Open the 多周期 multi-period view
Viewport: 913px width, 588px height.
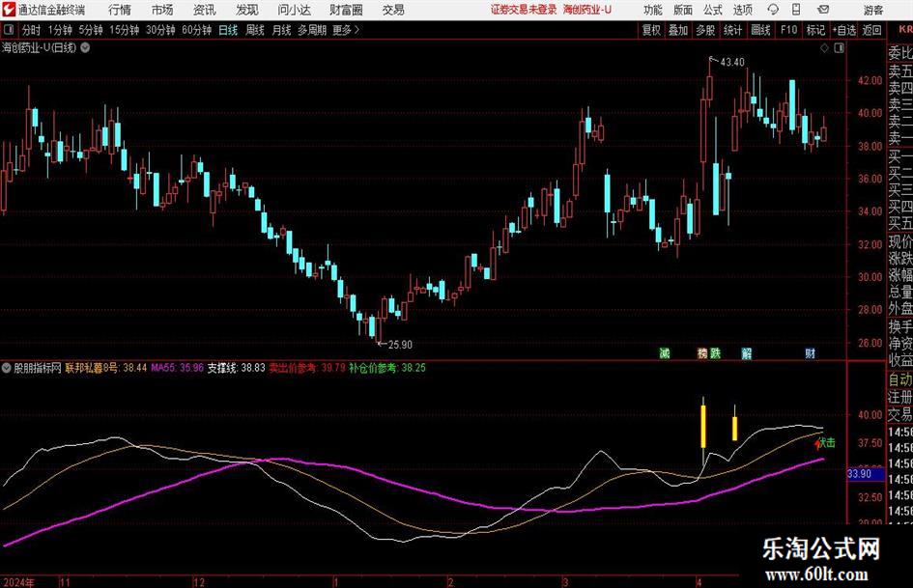click(x=311, y=30)
